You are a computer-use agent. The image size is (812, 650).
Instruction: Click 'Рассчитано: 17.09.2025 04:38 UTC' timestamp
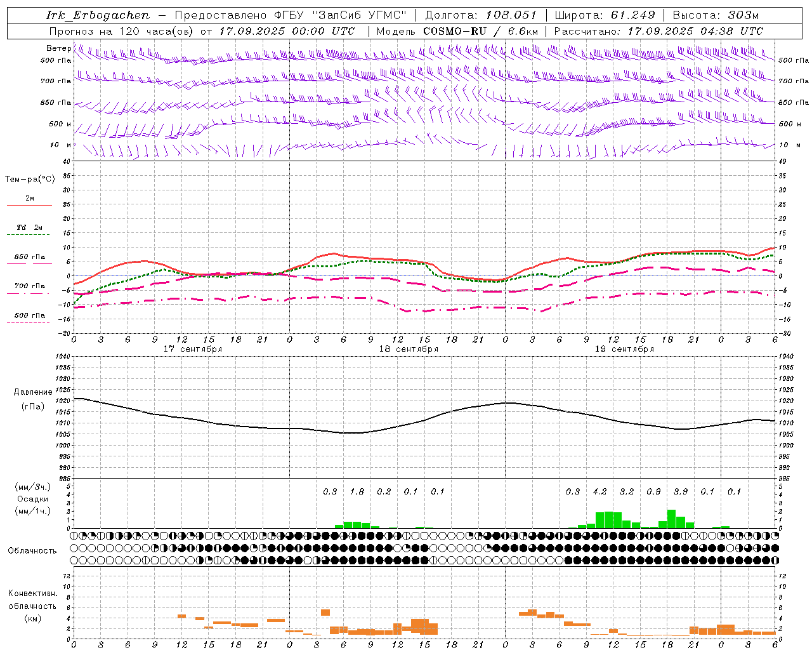point(658,31)
